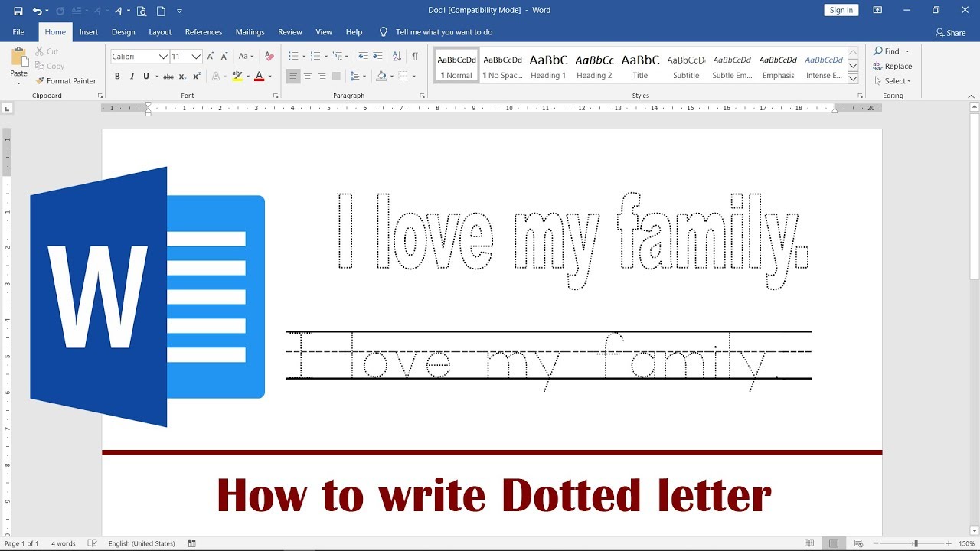The height and width of the screenshot is (551, 980).
Task: Click the Paste clipboard icon
Action: pos(18,57)
